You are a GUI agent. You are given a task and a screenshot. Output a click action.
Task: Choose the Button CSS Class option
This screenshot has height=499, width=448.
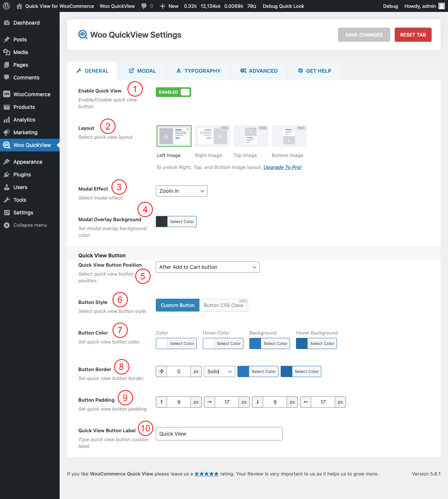[223, 305]
